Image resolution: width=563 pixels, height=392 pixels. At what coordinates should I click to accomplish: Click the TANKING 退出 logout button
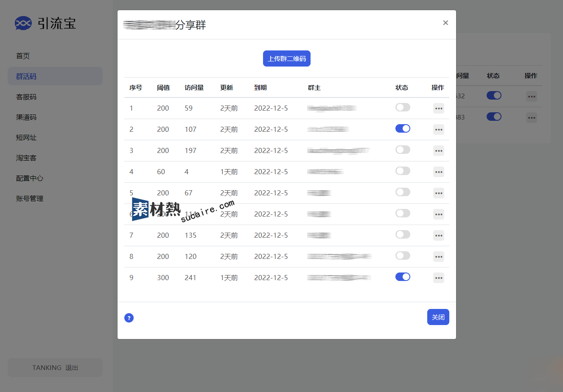click(55, 367)
